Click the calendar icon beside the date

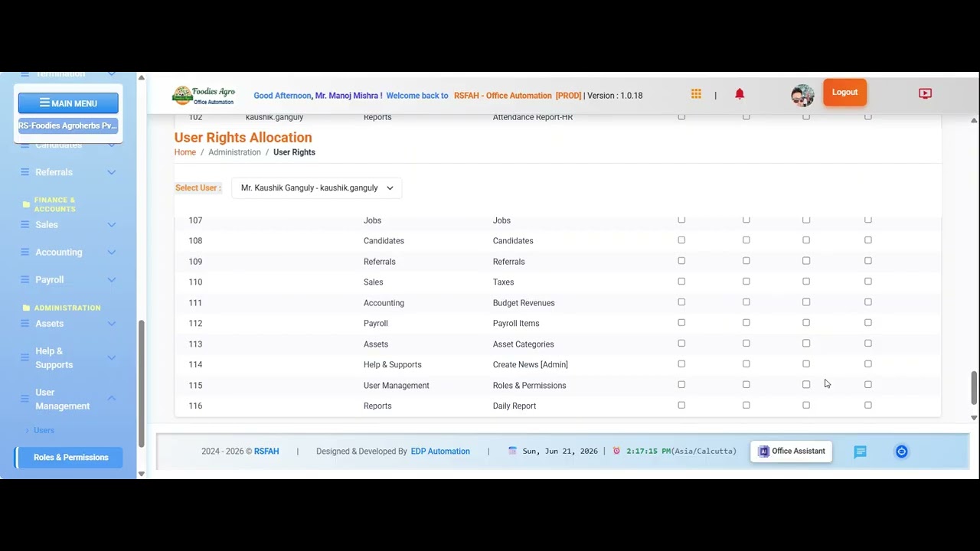512,451
